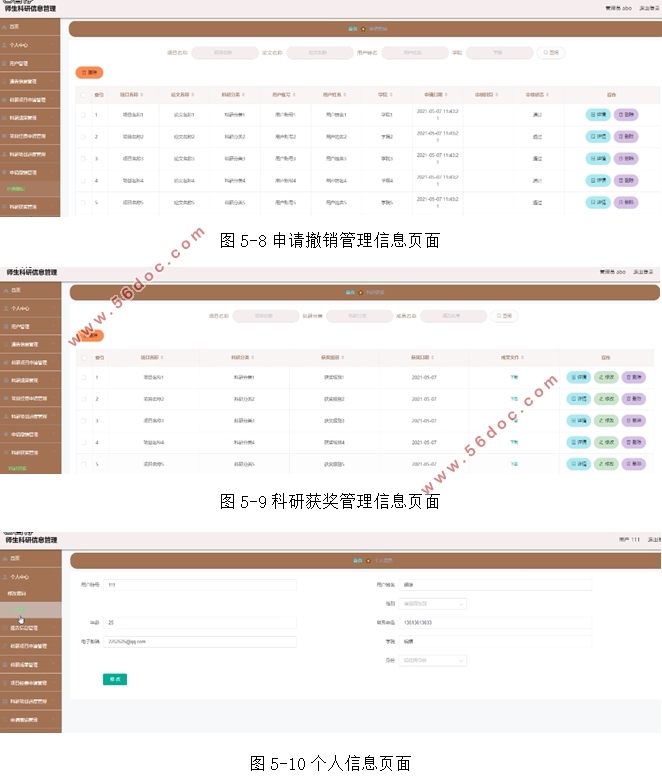Tick the row 2 checkbox in Figure 5-9 table
Viewport: 662px width, 783px height.
tap(84, 399)
